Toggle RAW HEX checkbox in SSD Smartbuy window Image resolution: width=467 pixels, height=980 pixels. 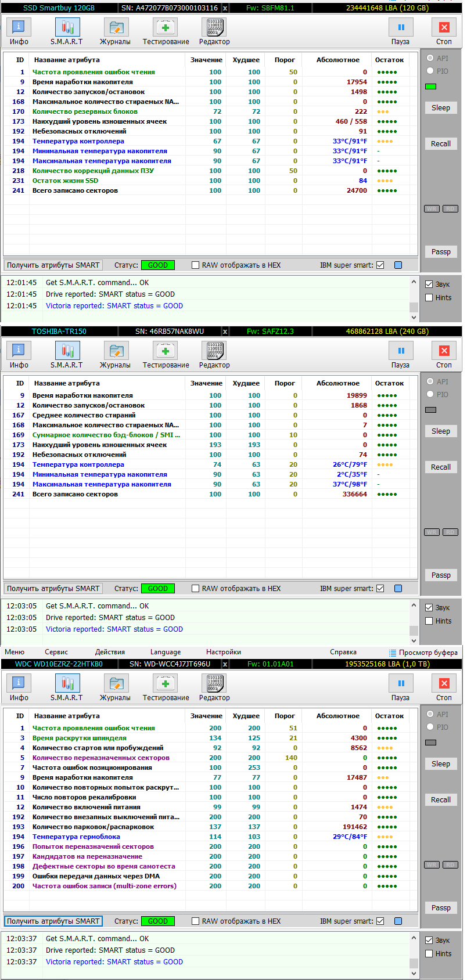coord(196,265)
